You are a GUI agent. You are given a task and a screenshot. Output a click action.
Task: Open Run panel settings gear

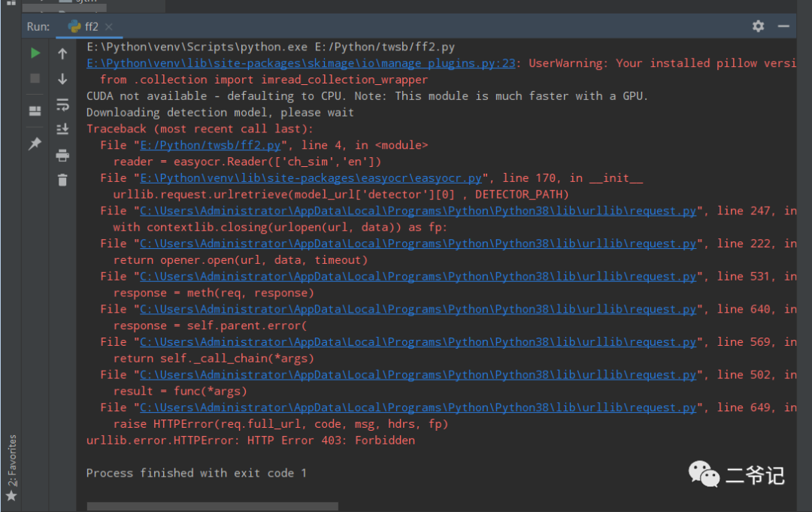click(758, 26)
